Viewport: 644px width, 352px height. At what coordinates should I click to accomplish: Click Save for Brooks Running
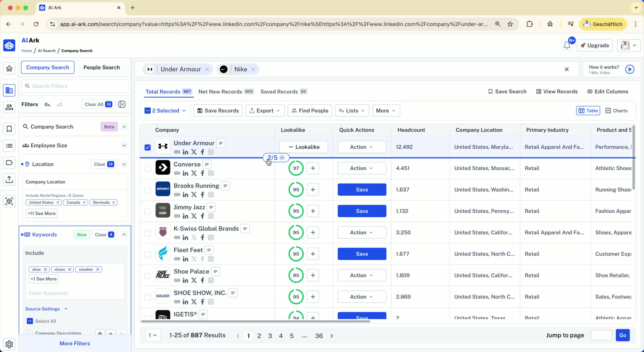click(361, 190)
